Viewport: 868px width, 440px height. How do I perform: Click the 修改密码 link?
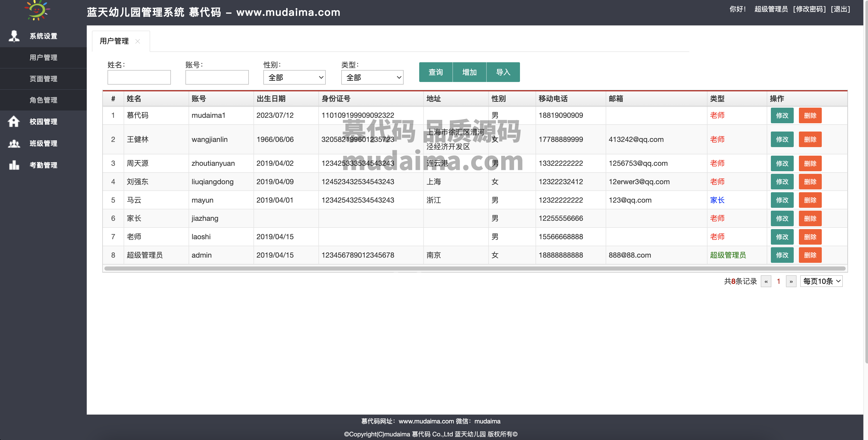pos(809,9)
